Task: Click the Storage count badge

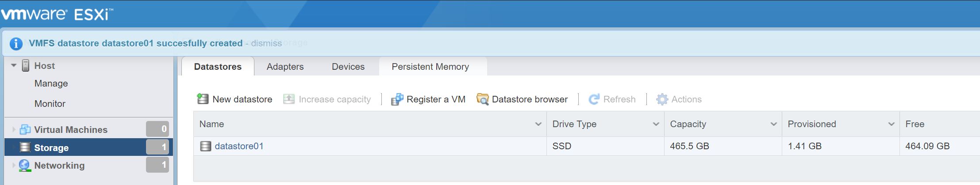Action: [158, 147]
